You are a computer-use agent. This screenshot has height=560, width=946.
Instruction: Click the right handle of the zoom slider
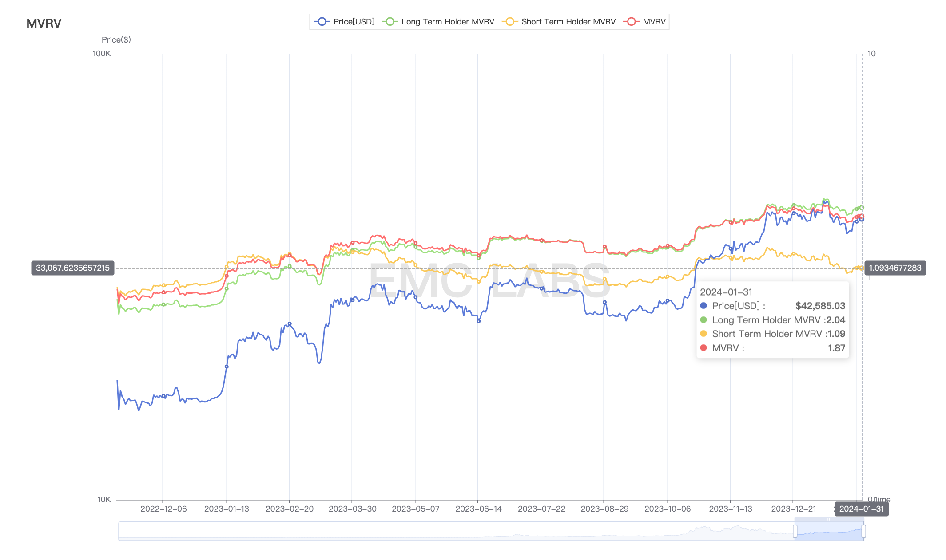tap(863, 531)
